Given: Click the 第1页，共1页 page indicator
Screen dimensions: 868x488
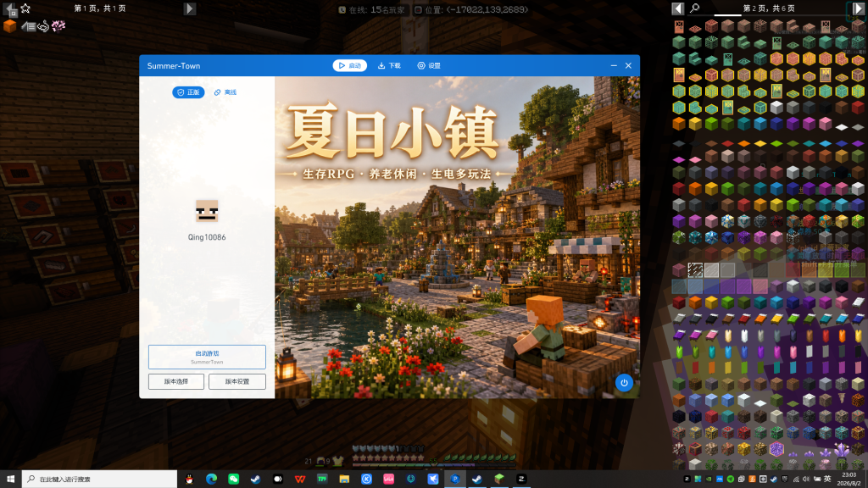Looking at the screenshot, I should tap(100, 8).
